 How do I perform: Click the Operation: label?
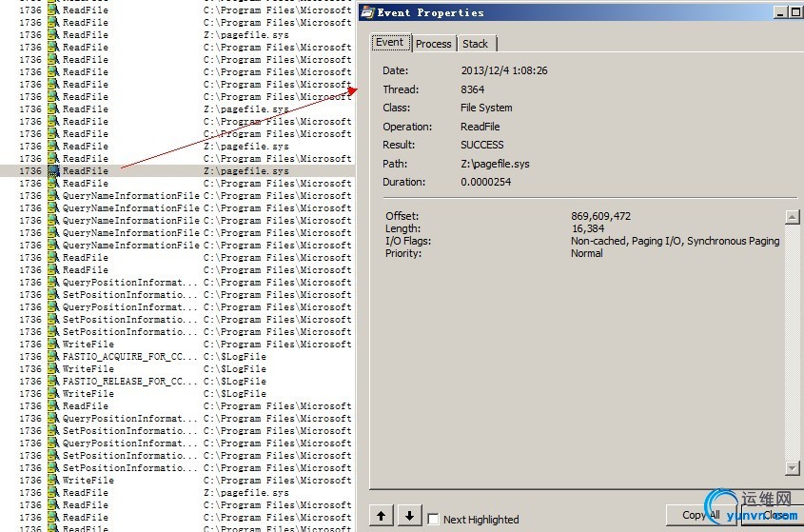pos(407,127)
